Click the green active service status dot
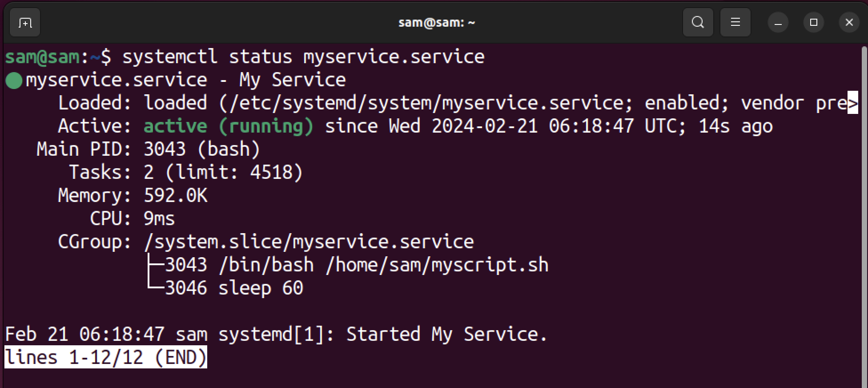Image resolution: width=868 pixels, height=388 pixels. click(13, 80)
